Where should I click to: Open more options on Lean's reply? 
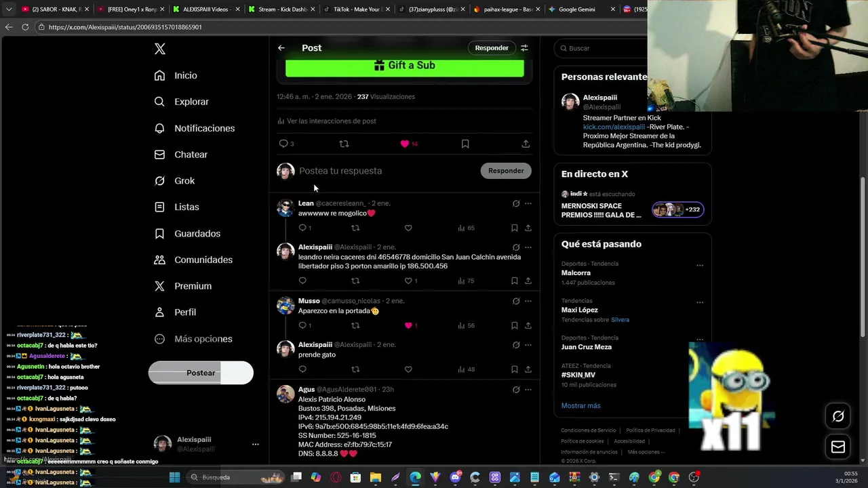(x=528, y=203)
